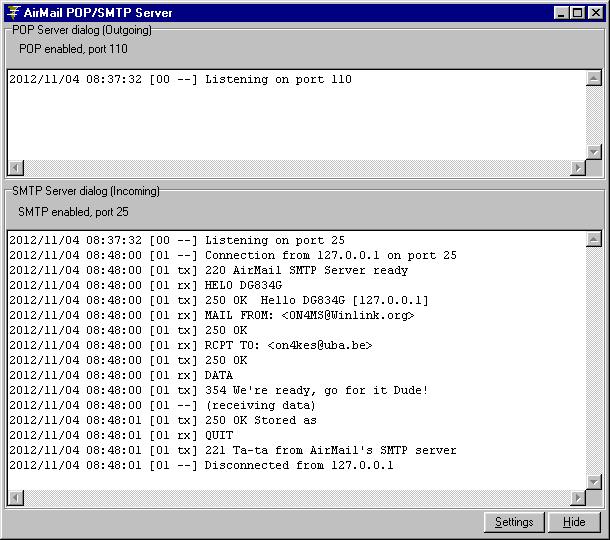This screenshot has width=610, height=540.
Task: Select '221 Ta-ta from AirMail's SMTP server' line
Action: click(x=233, y=450)
